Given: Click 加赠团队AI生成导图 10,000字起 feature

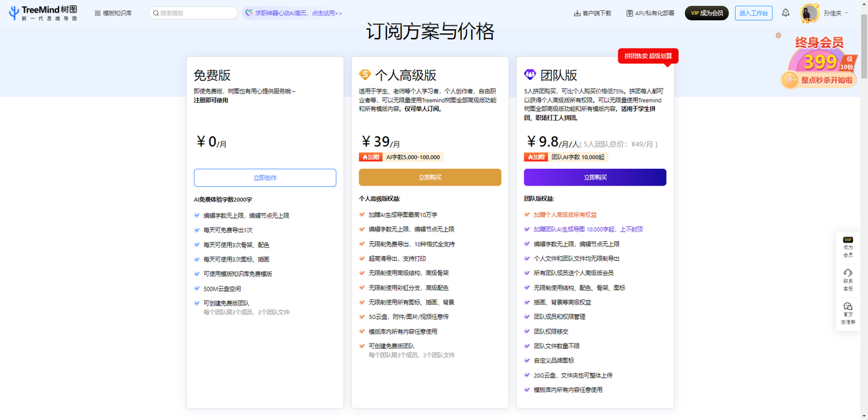Looking at the screenshot, I should pos(589,230).
